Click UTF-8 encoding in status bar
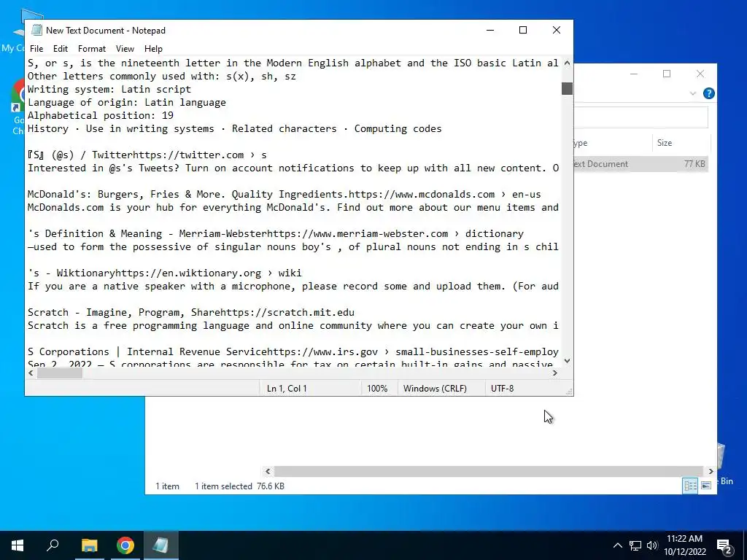 (x=502, y=389)
